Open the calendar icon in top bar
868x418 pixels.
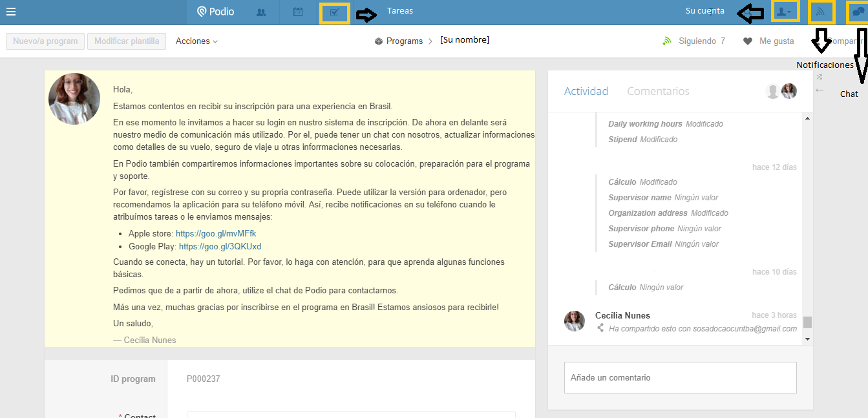click(x=298, y=12)
